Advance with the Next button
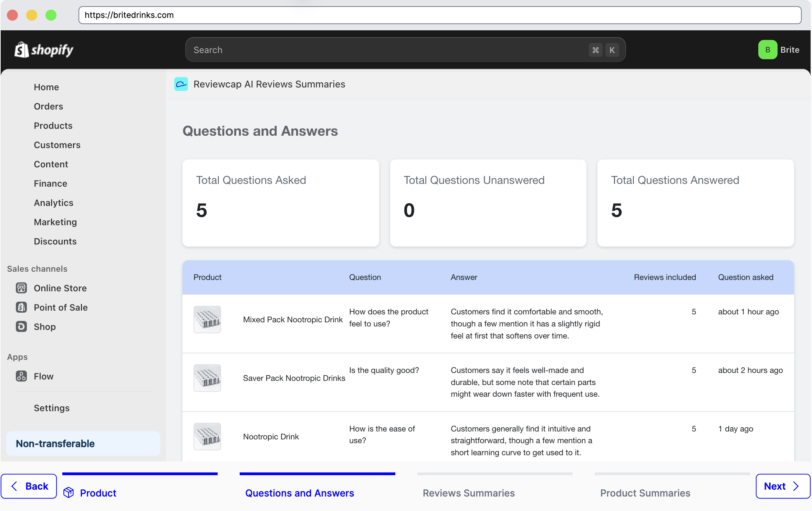The image size is (812, 511). pos(782,486)
